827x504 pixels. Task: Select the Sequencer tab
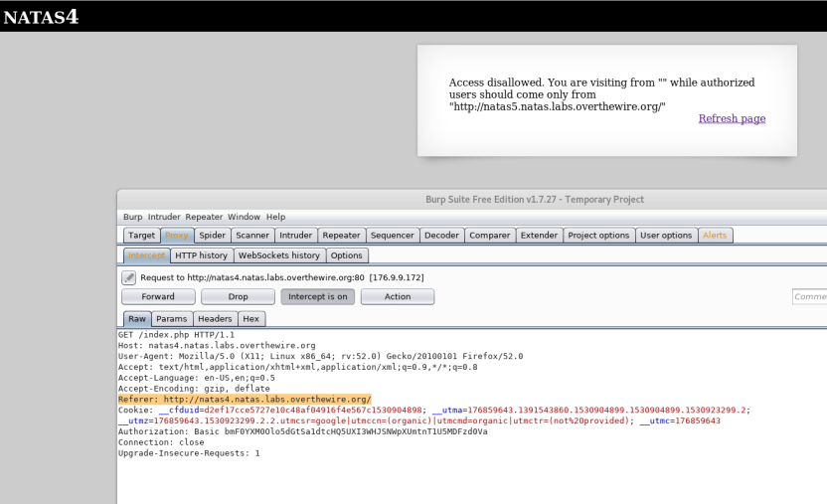(x=392, y=236)
